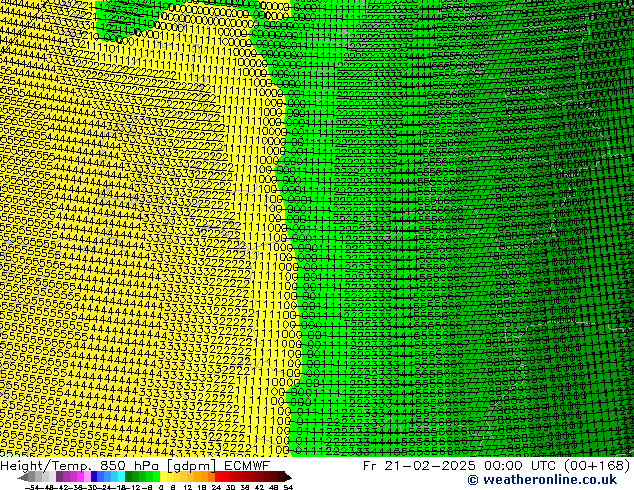Click the legend label '30' on the temperature scale
The image size is (634, 490).
(x=230, y=488)
